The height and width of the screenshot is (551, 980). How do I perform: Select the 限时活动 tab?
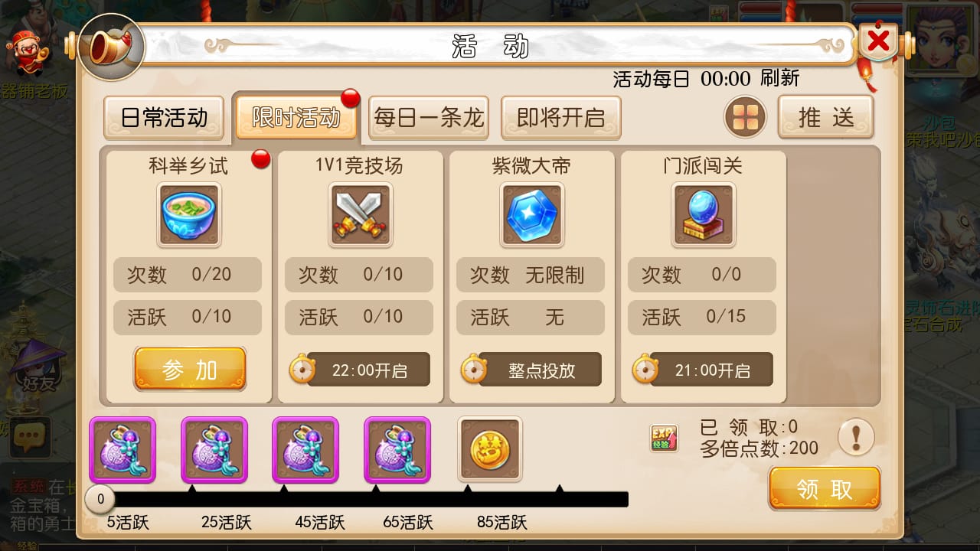pos(296,117)
